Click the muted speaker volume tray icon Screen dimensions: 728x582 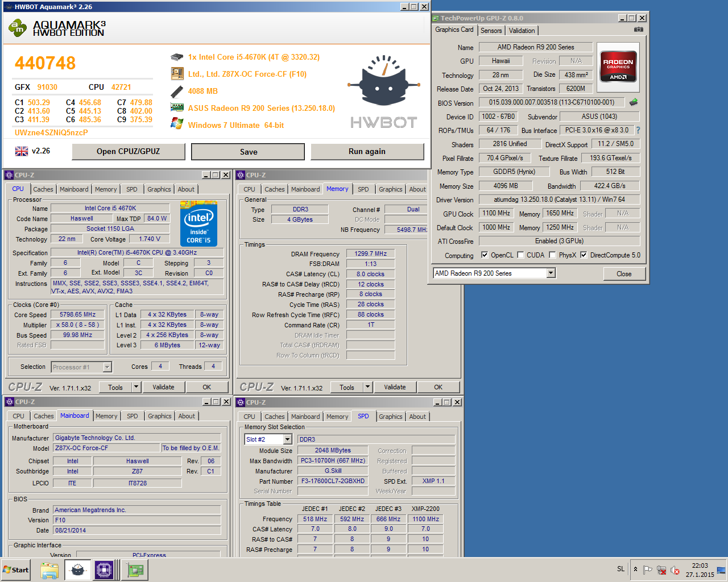(x=675, y=570)
